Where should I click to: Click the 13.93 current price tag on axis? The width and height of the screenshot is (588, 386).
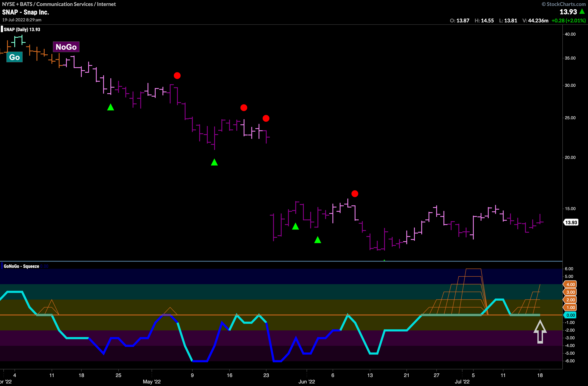[571, 222]
